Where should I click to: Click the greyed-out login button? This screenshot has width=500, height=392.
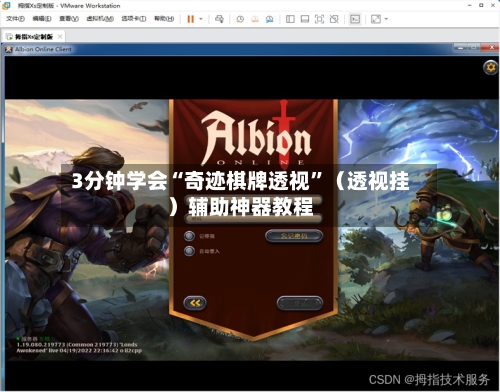point(300,303)
